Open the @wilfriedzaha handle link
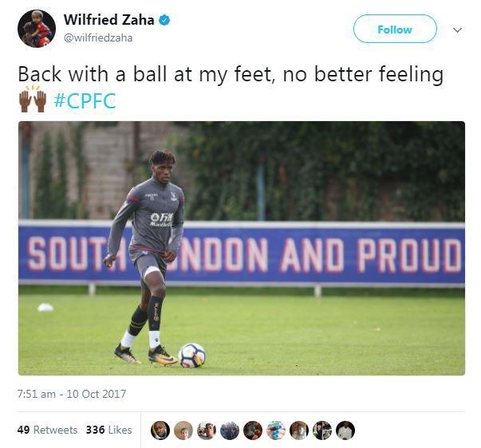481x448 pixels. 98,38
